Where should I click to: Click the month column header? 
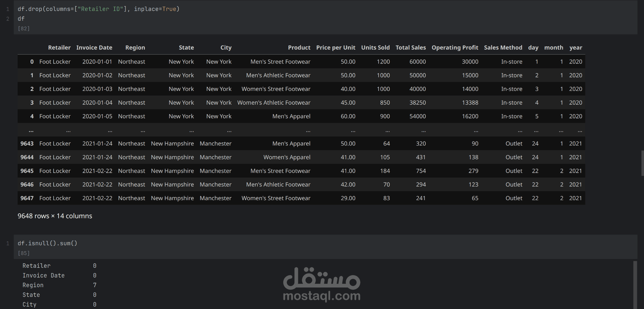(x=554, y=48)
